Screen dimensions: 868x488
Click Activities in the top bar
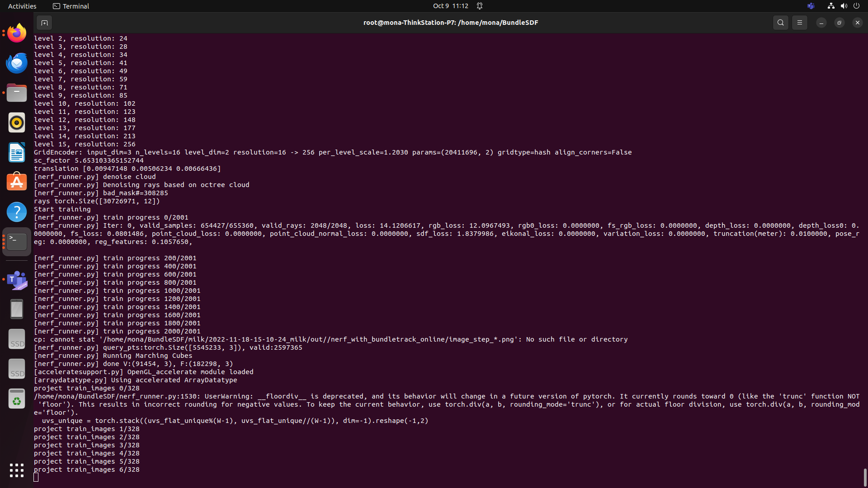[22, 6]
